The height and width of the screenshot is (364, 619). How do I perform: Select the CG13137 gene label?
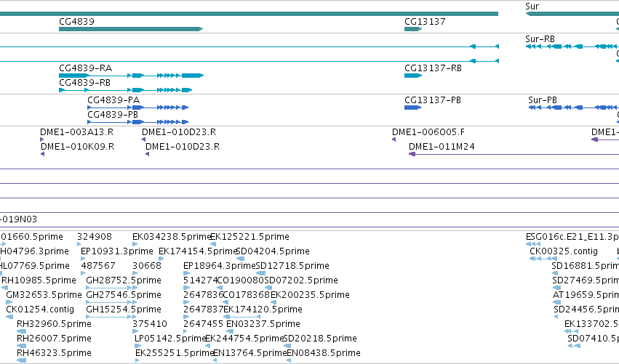(425, 21)
